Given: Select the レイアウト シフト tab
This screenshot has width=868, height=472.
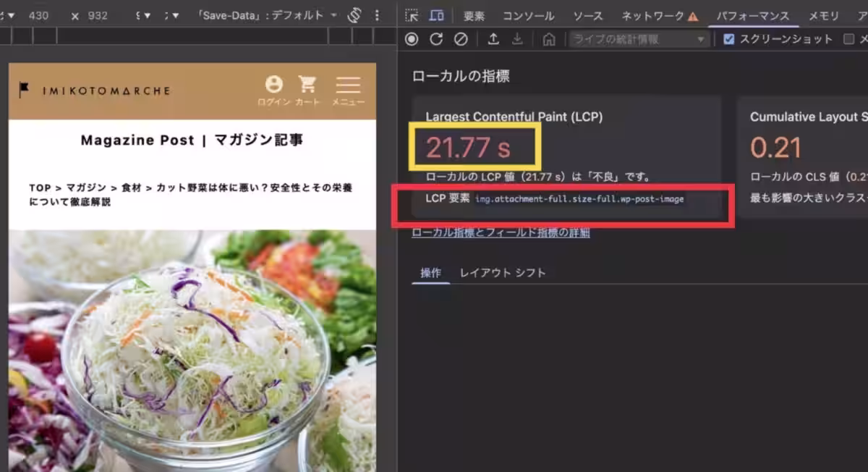Looking at the screenshot, I should pyautogui.click(x=503, y=273).
